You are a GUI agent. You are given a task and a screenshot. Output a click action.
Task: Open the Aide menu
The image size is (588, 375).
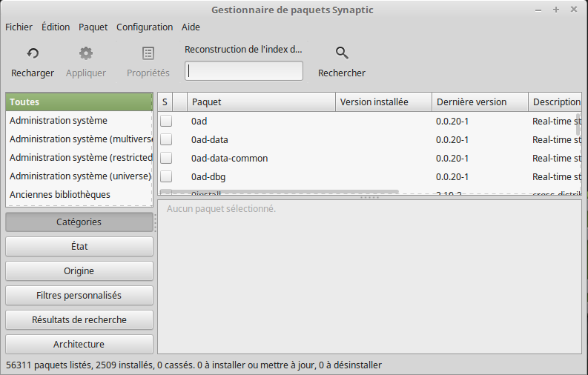[191, 27]
